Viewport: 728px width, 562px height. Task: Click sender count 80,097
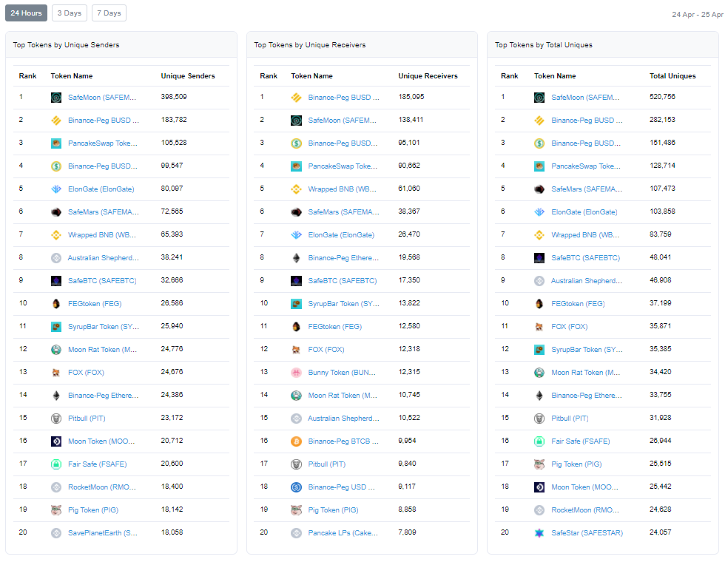(172, 189)
